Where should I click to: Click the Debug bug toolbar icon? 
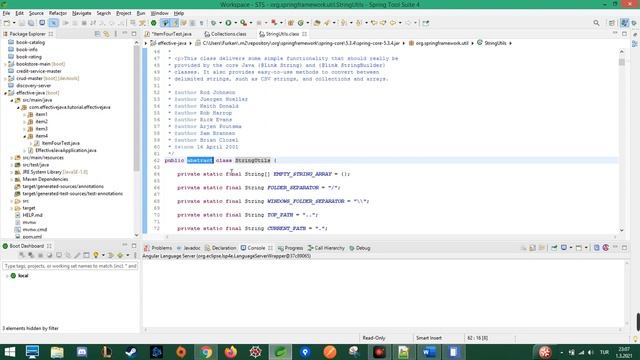click(x=214, y=23)
